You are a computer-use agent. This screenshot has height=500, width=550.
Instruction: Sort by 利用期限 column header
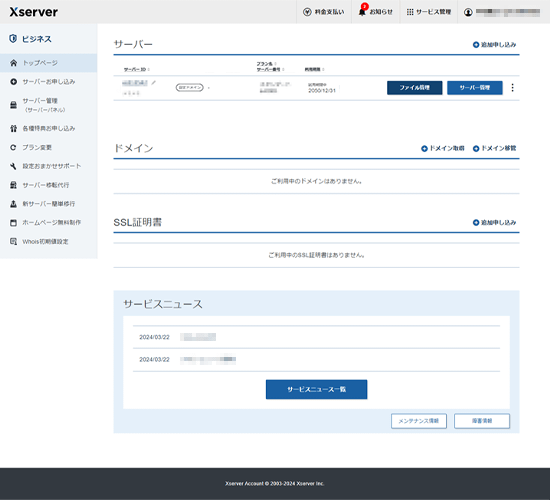click(314, 69)
